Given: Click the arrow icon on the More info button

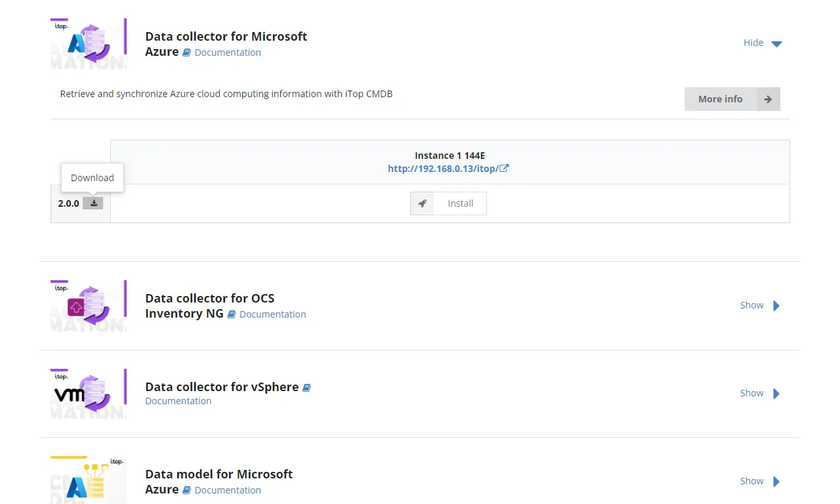Looking at the screenshot, I should click(768, 99).
